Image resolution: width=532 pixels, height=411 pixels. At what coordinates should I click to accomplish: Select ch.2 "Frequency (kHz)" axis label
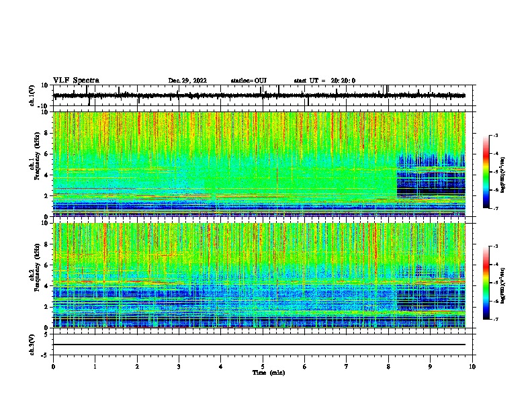(x=37, y=267)
